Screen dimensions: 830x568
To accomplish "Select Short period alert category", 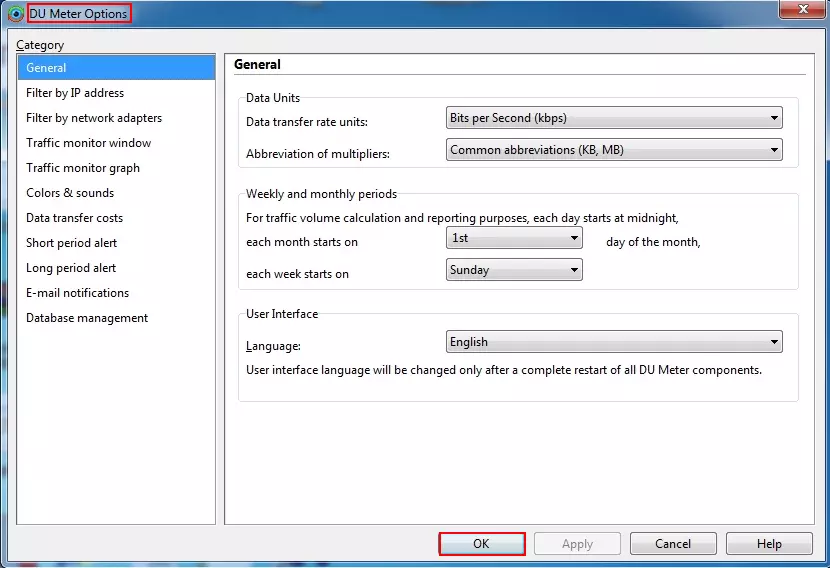I will click(x=116, y=242).
